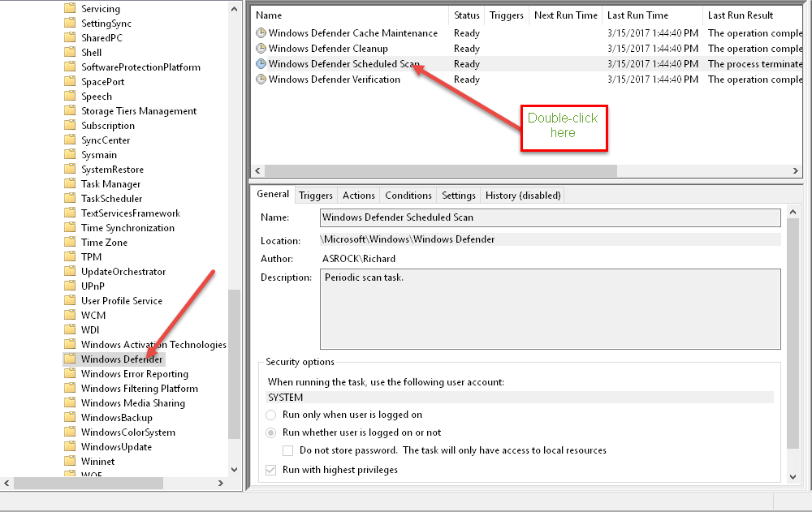Click the Storage Tiers Management folder icon
This screenshot has height=512, width=812.
70,110
